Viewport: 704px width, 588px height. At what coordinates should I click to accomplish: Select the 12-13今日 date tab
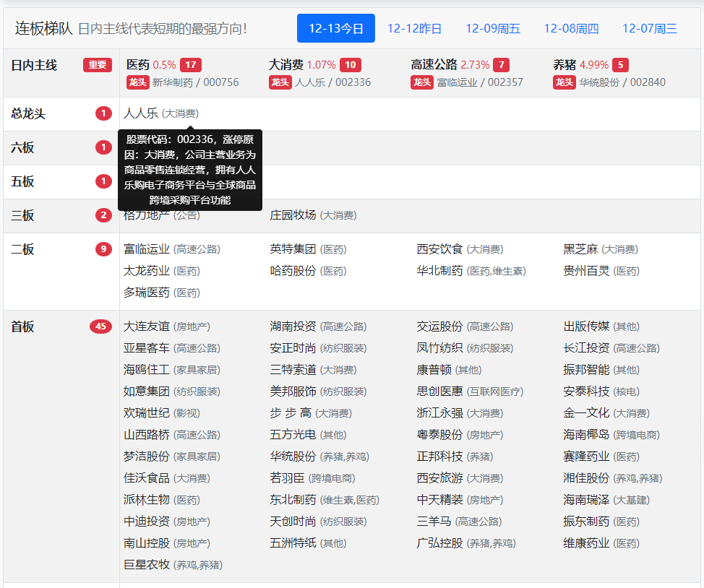coord(336,28)
